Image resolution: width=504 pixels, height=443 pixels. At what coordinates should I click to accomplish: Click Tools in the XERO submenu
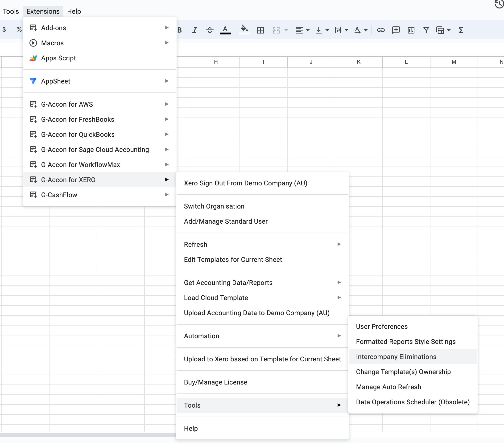(x=262, y=405)
